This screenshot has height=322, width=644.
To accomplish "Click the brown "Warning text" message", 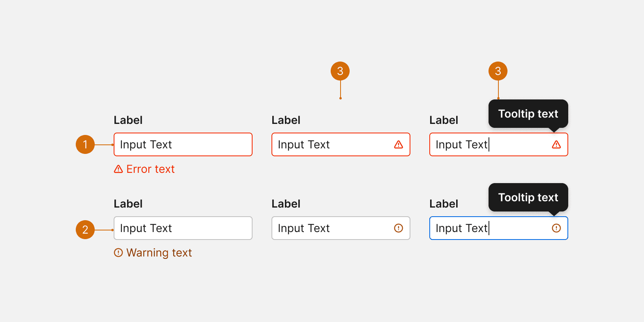I will (x=159, y=253).
